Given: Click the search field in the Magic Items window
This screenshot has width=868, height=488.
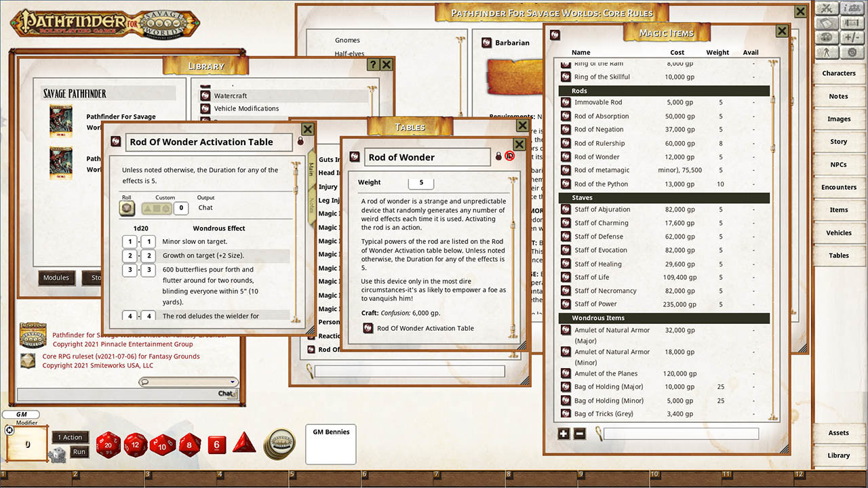Looking at the screenshot, I should (x=678, y=434).
